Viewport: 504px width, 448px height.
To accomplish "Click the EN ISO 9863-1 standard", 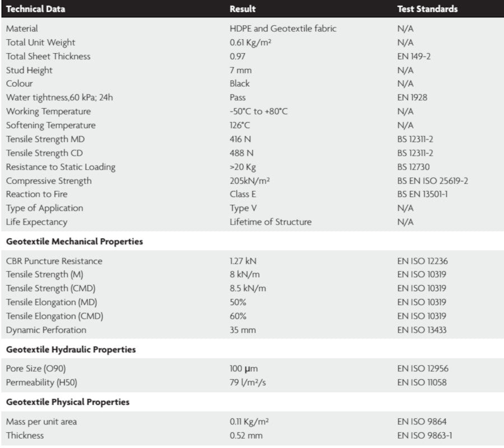I will 424,435.
